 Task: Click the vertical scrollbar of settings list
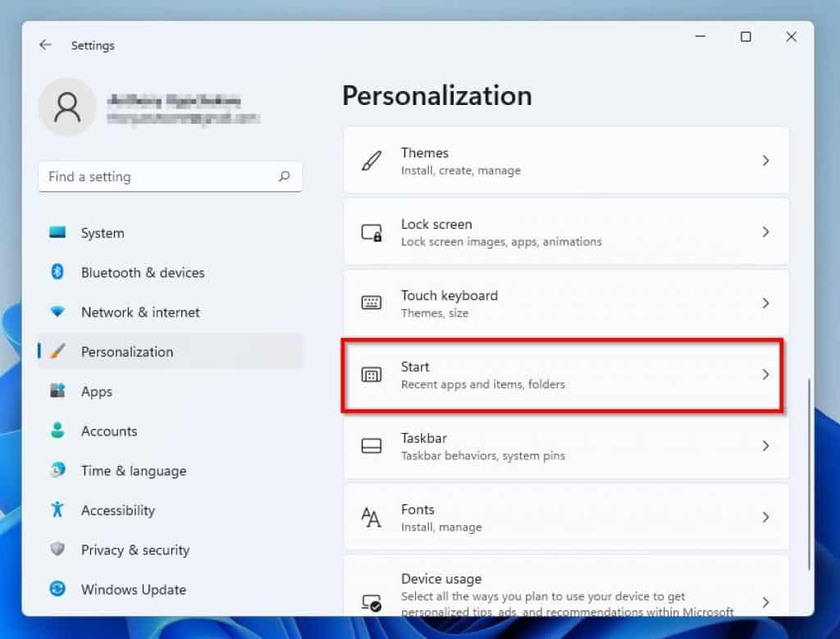point(808,474)
